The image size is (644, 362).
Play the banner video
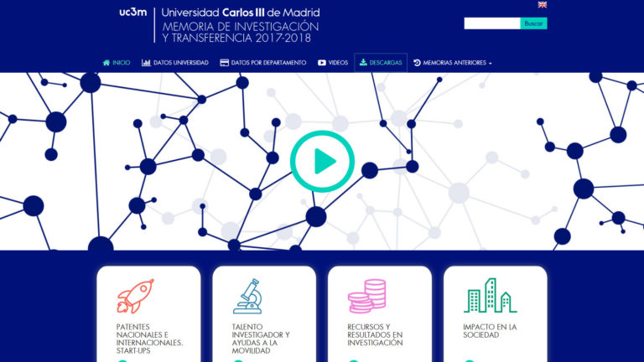(322, 161)
